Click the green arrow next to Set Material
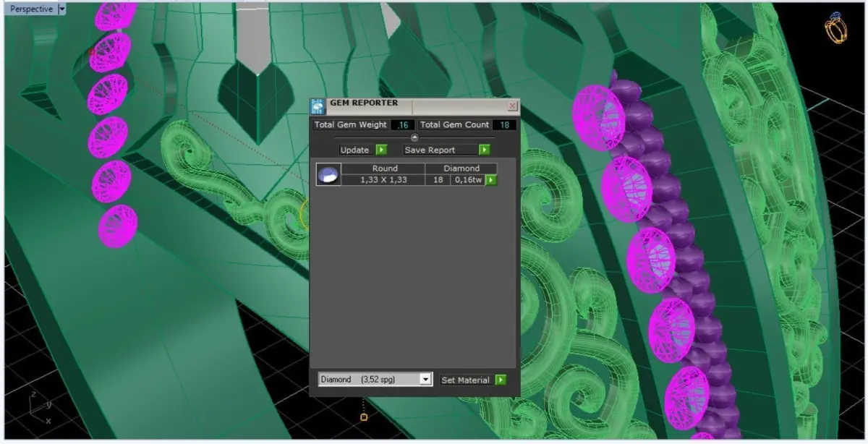The height and width of the screenshot is (444, 868). click(501, 380)
